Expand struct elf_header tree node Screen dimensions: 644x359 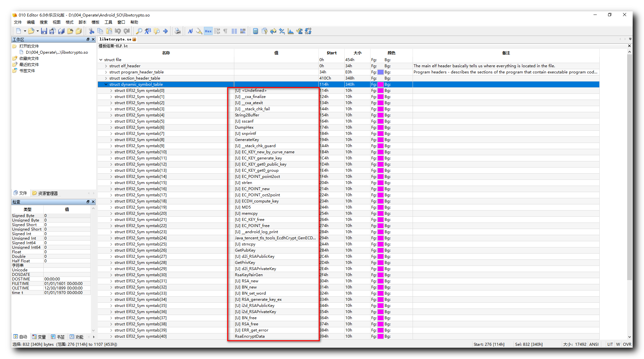click(106, 66)
